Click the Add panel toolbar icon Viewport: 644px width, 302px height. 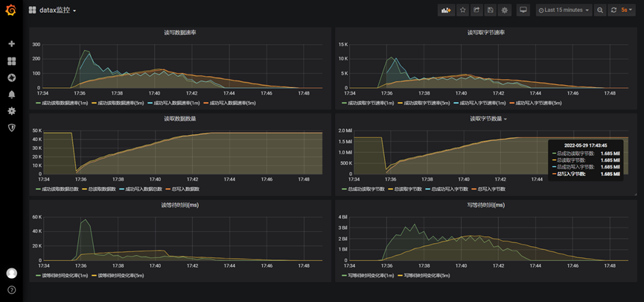coord(446,10)
